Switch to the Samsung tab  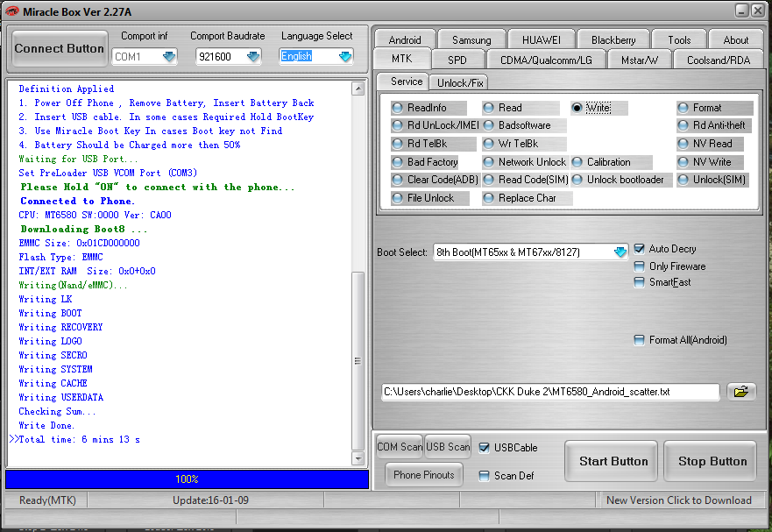(471, 39)
